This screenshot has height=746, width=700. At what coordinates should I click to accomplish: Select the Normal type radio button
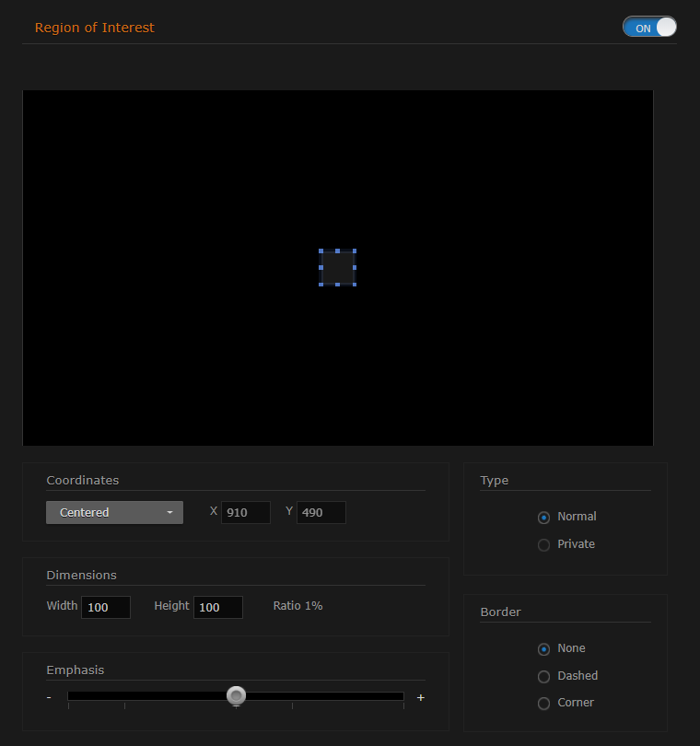[543, 518]
